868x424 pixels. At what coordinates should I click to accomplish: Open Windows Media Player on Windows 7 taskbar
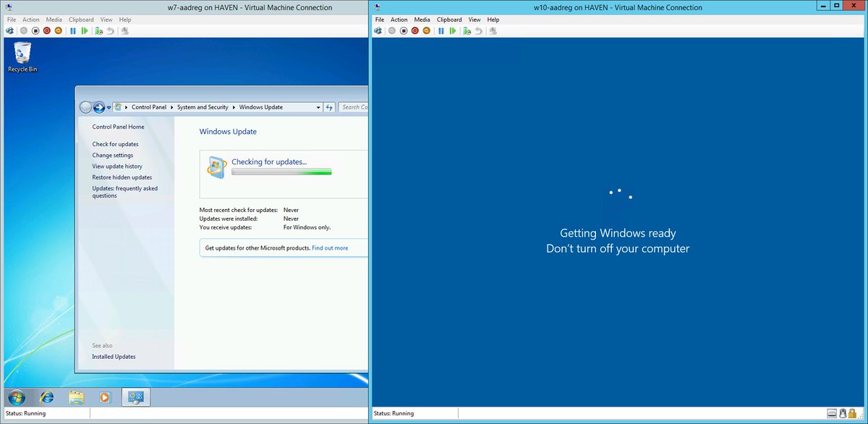tap(106, 397)
